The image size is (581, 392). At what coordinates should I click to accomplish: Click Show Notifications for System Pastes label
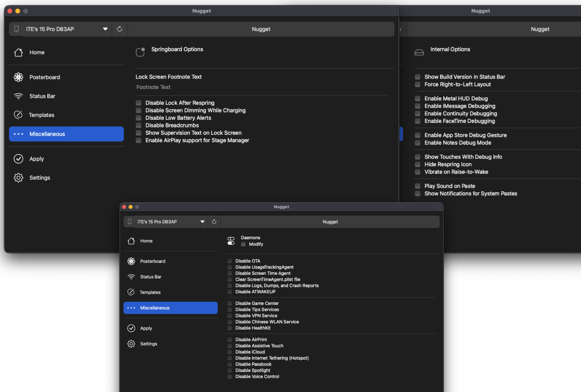(471, 194)
